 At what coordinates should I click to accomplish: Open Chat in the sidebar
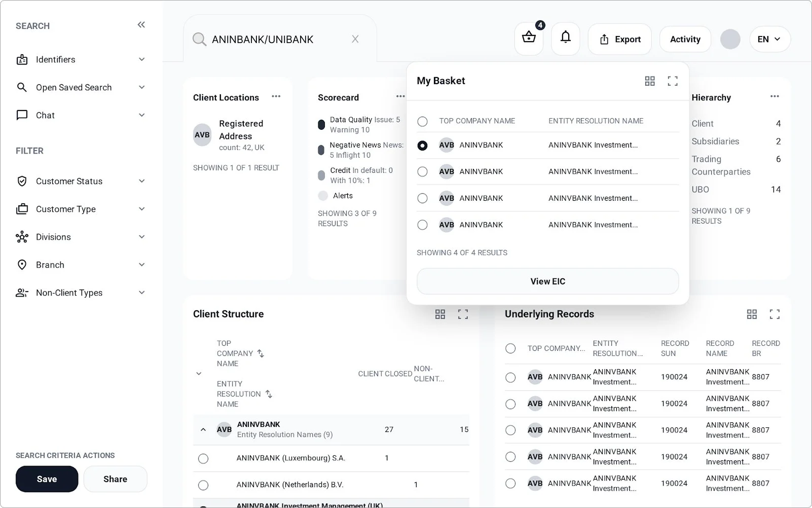tap(45, 115)
